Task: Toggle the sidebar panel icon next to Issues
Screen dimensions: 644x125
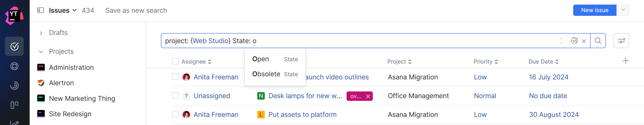Action: [x=41, y=10]
